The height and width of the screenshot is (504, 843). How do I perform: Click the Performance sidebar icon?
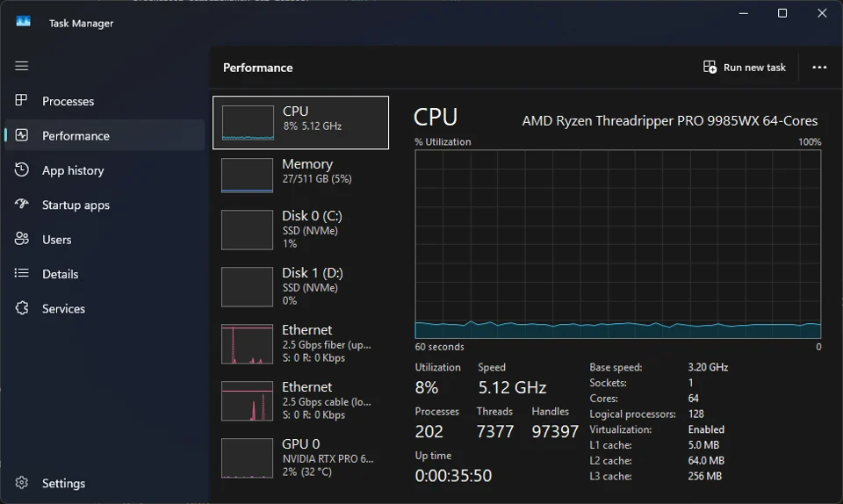tap(21, 135)
